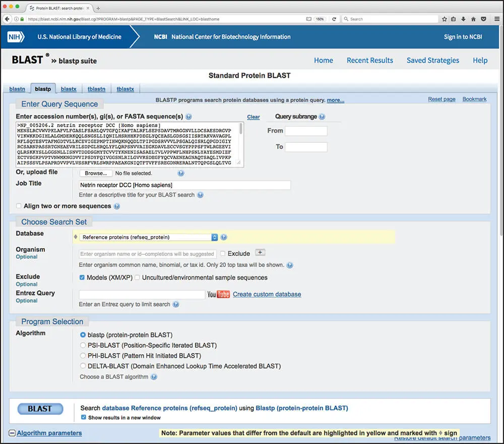Open a new browser tab with plus icon
The height and width of the screenshot is (444, 504).
[98, 9]
